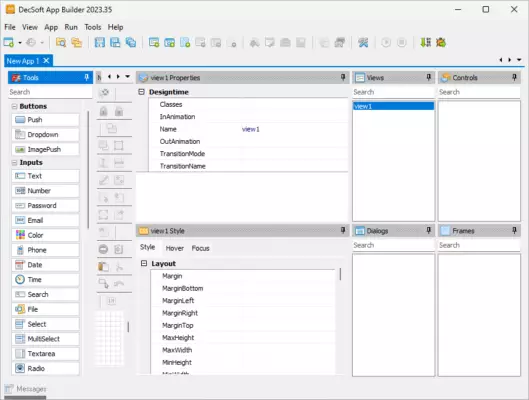The image size is (529, 400).
Task: Select the Time input tool
Action: 46,280
